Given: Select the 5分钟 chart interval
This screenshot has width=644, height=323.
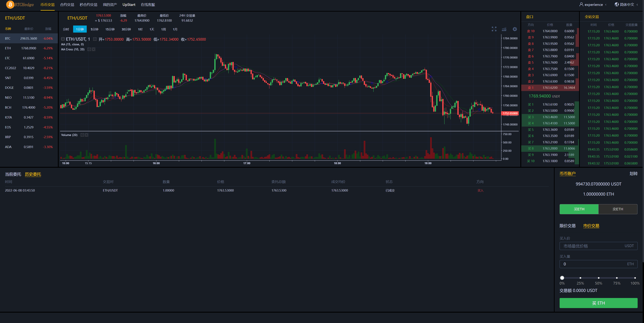Looking at the screenshot, I should pos(94,29).
